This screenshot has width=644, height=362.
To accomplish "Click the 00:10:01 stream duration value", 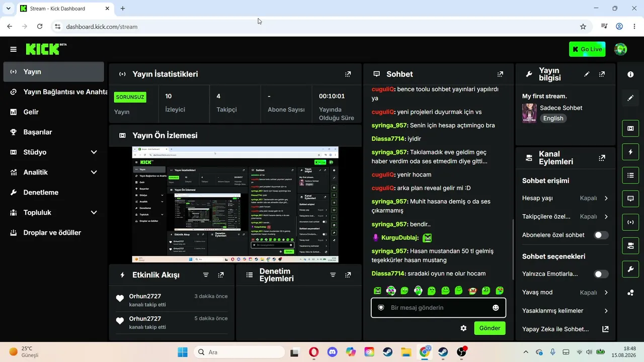I will click(332, 96).
